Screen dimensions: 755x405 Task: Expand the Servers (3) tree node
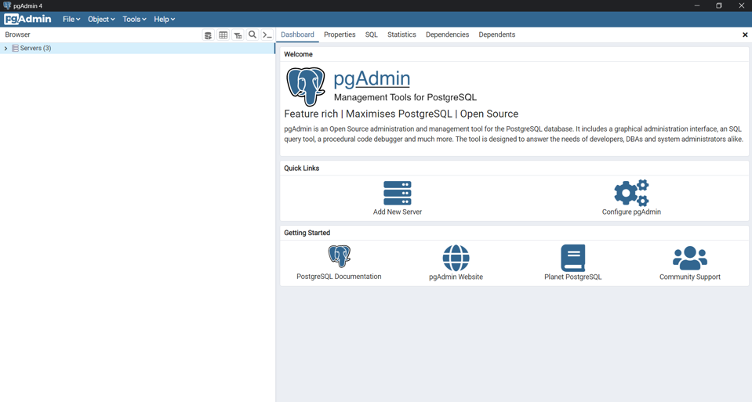click(x=6, y=48)
